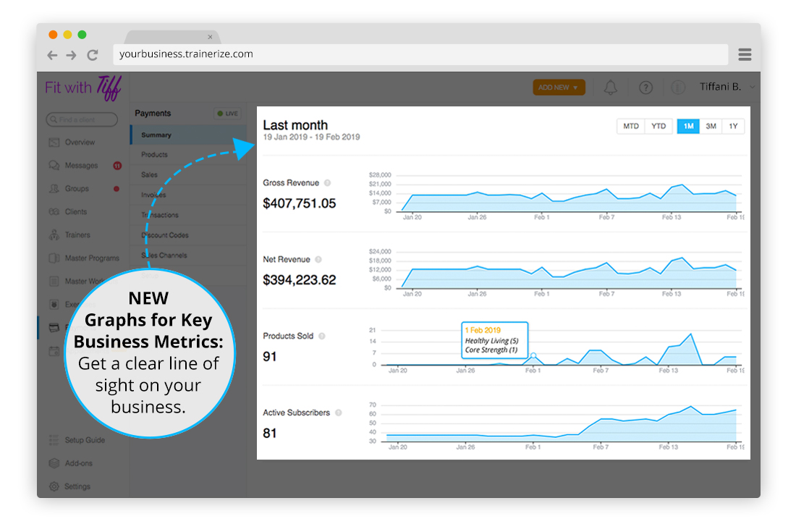Click the browser back arrow
The image size is (796, 532).
(52, 55)
